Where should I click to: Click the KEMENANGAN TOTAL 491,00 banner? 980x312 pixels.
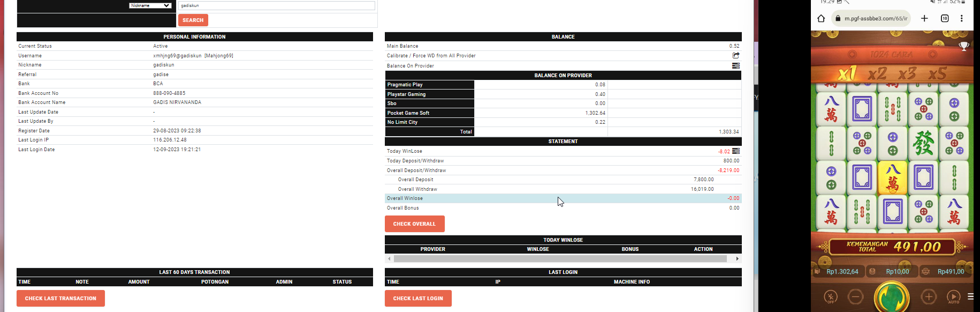[893, 247]
